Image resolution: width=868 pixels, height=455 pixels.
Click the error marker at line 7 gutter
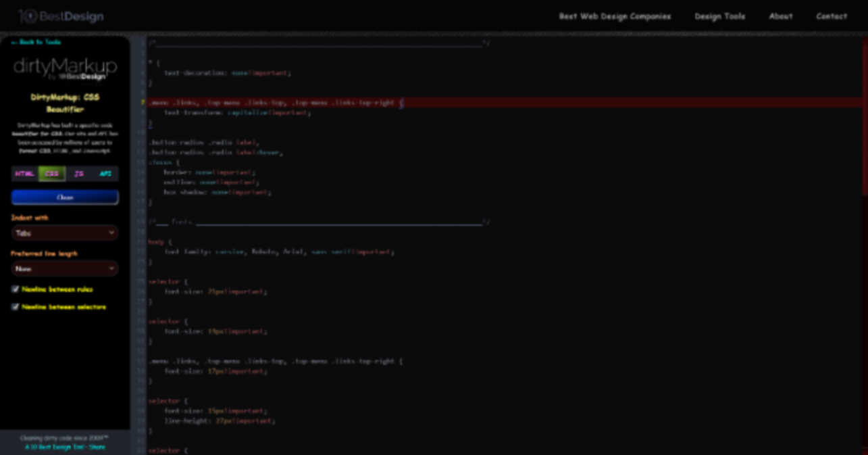click(143, 103)
